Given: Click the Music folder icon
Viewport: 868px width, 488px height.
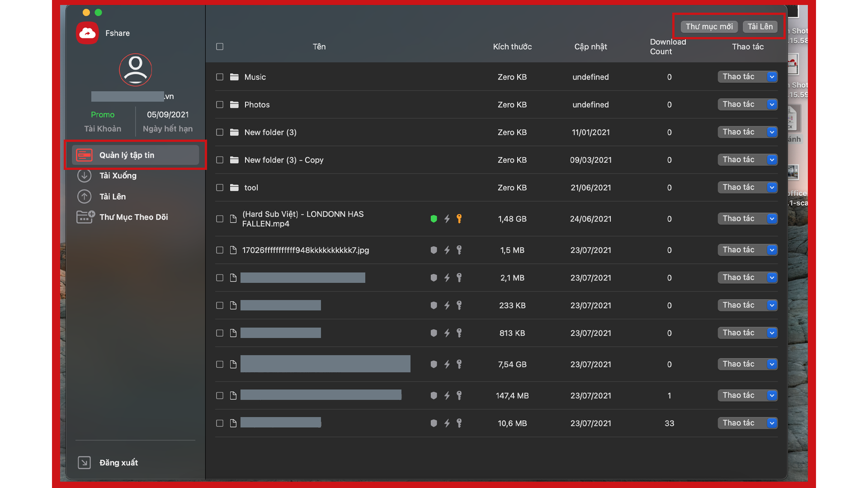Looking at the screenshot, I should (234, 77).
